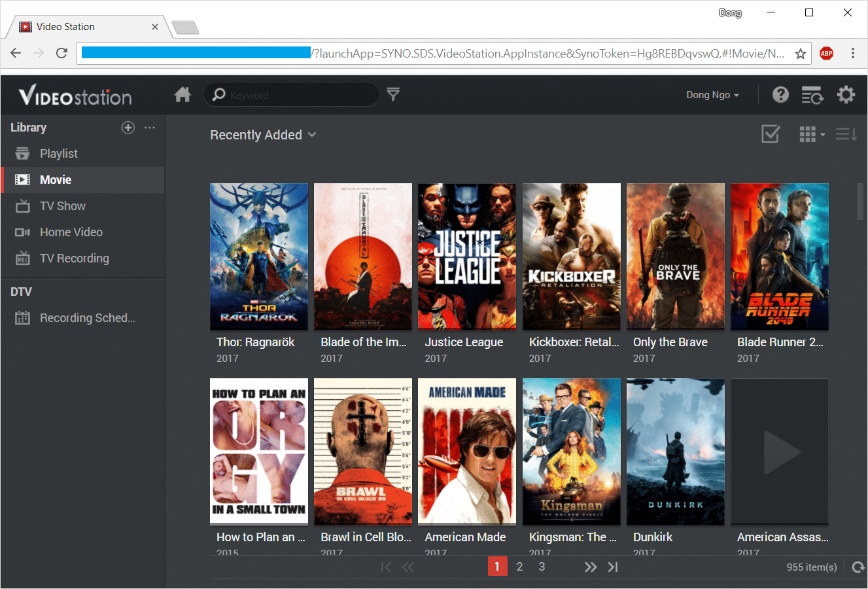The width and height of the screenshot is (868, 589).
Task: Jump to the first page
Action: click(x=386, y=567)
